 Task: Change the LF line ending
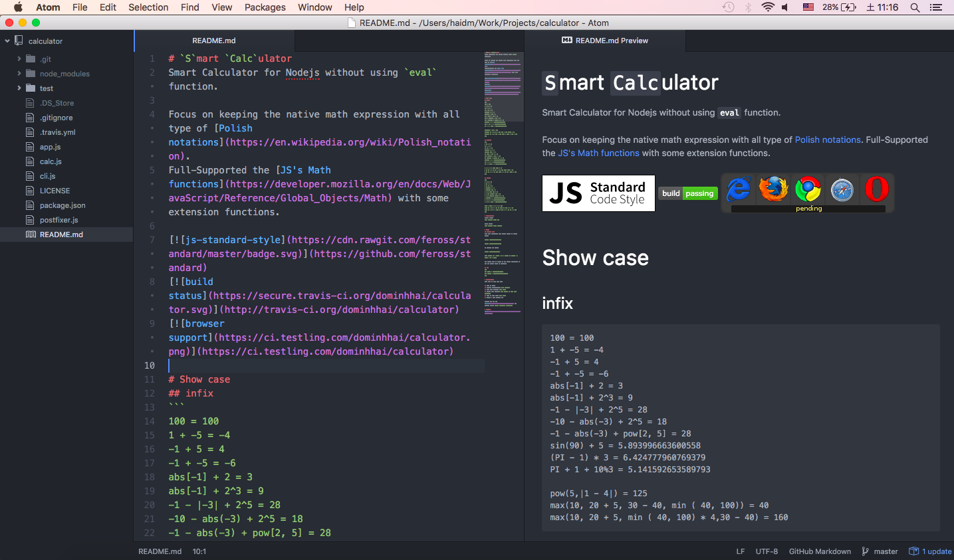point(741,551)
